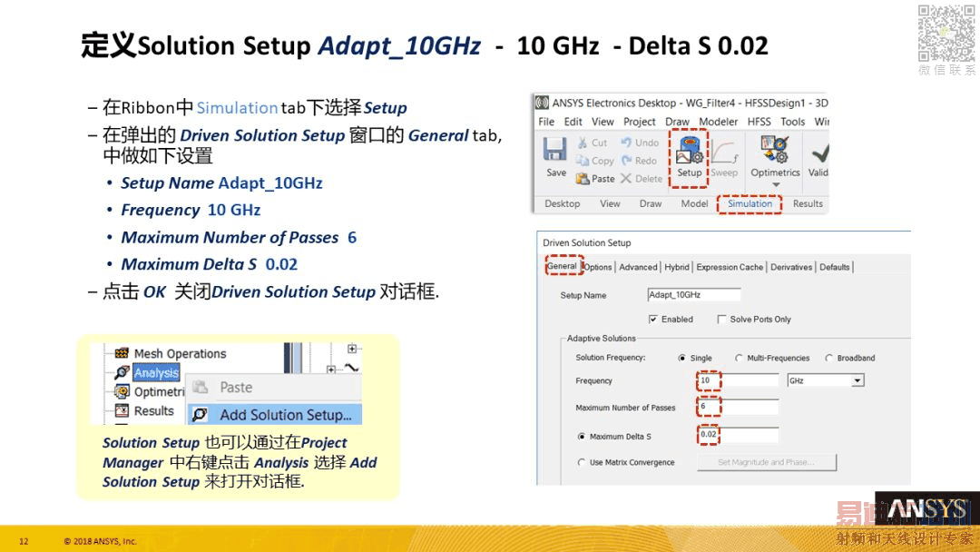Open the Defaults tab
The image size is (980, 552).
(x=835, y=267)
